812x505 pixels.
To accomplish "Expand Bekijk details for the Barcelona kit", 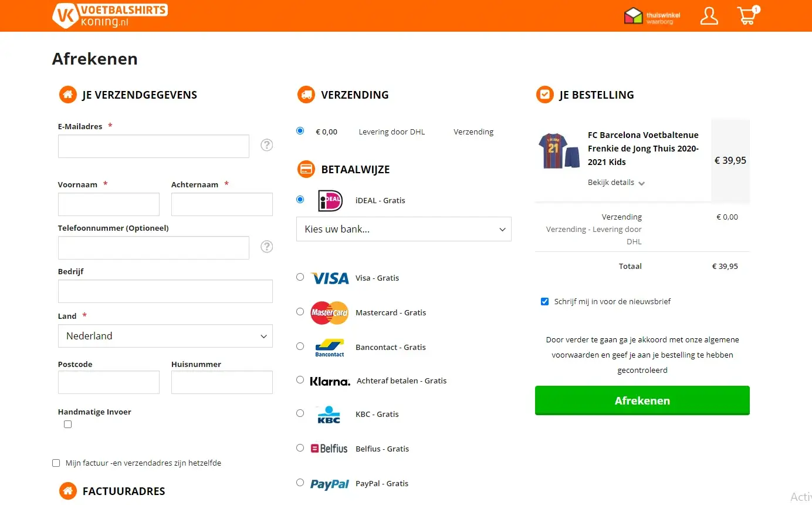I will pos(616,182).
